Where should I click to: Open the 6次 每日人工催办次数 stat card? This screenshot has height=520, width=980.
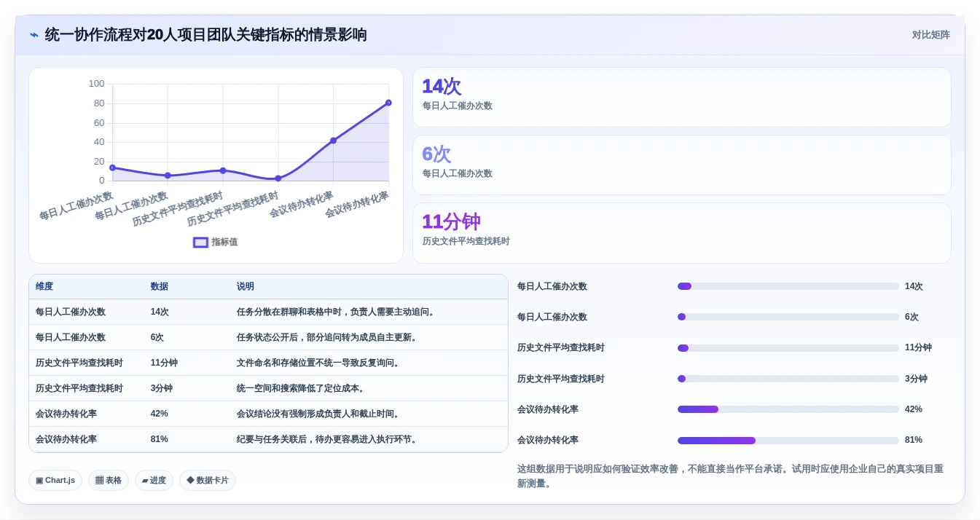[682, 165]
